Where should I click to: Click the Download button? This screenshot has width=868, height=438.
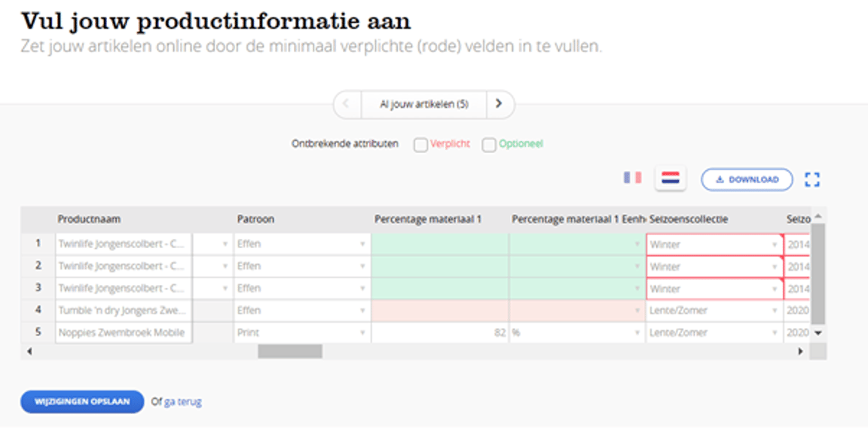click(x=747, y=179)
